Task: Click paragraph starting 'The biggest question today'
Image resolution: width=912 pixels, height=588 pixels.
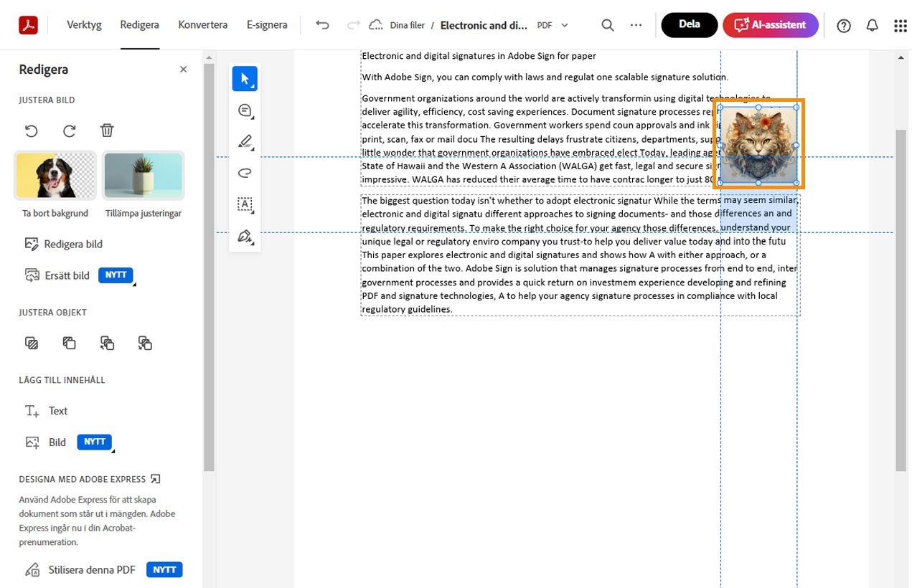Action: click(580, 255)
